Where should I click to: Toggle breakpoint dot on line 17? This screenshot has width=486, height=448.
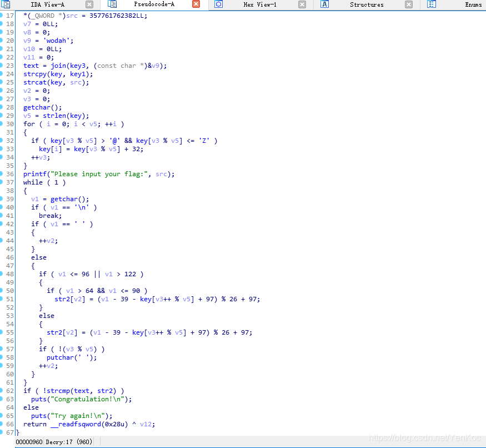click(x=1, y=15)
